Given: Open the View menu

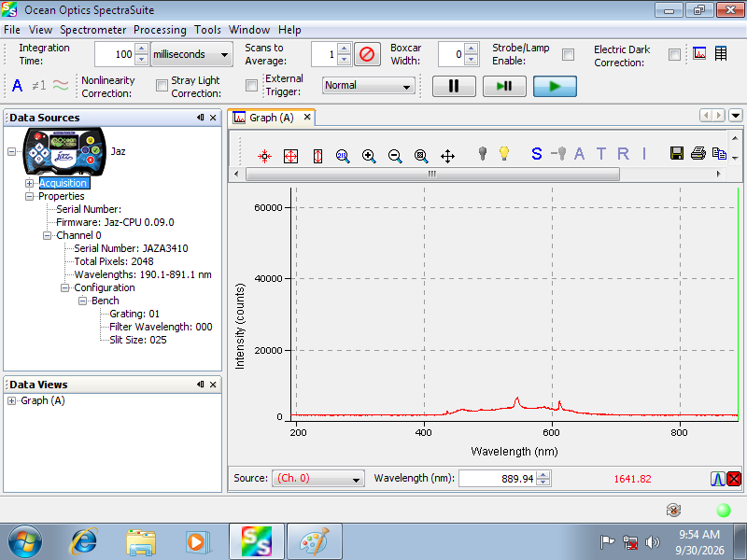Looking at the screenshot, I should pyautogui.click(x=40, y=30).
